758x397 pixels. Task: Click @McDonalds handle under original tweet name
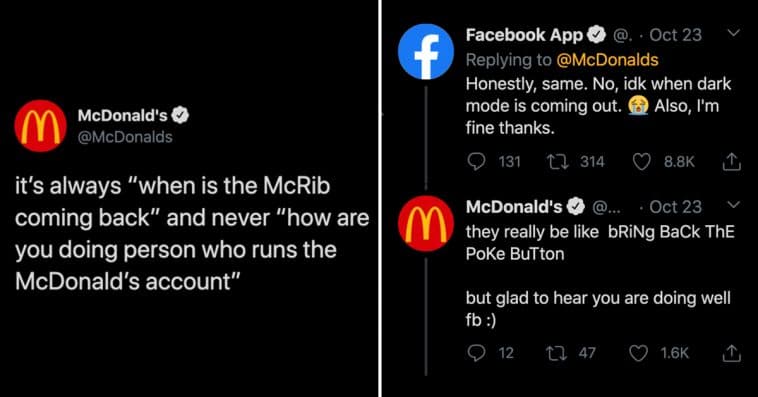click(x=125, y=137)
